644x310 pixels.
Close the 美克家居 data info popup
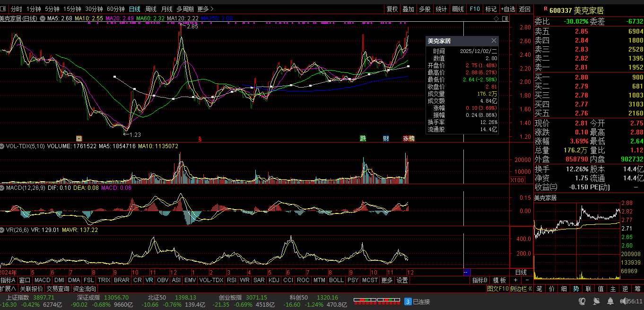coord(494,41)
